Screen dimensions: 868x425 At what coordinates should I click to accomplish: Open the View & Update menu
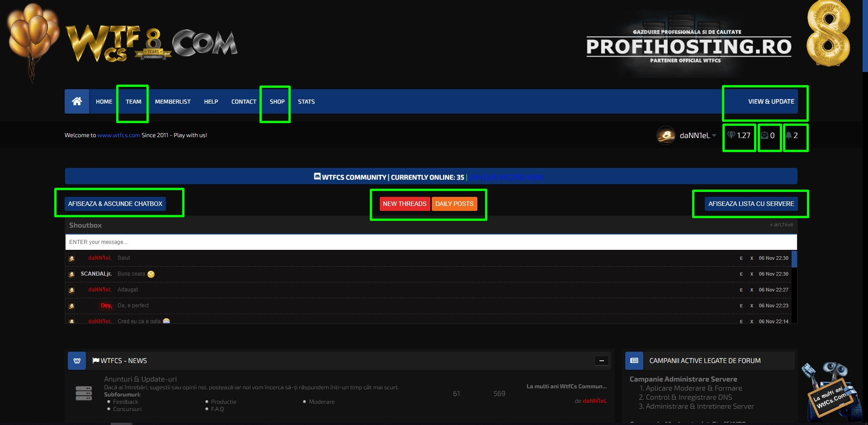point(771,101)
